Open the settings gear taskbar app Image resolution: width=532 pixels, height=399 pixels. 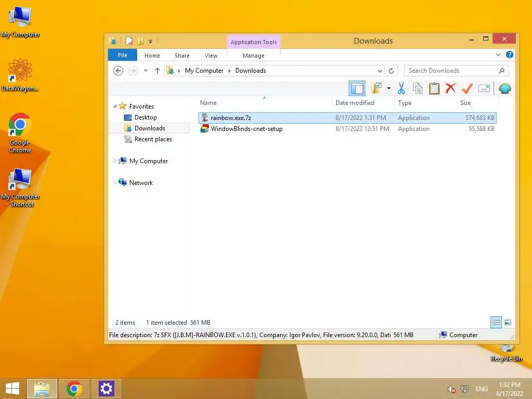tap(106, 389)
